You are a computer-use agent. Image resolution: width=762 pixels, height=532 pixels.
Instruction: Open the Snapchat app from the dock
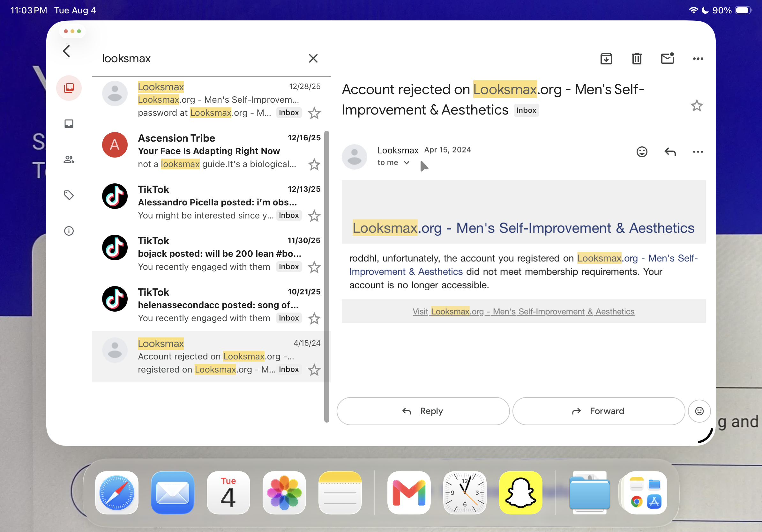pyautogui.click(x=520, y=492)
